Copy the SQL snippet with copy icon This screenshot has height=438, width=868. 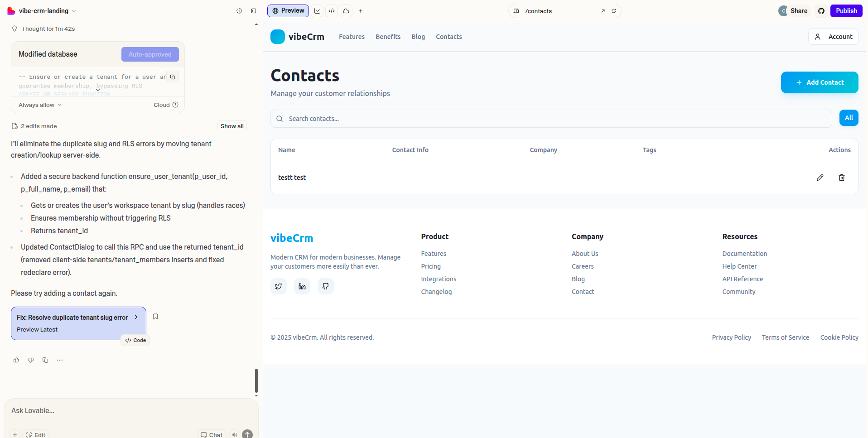pyautogui.click(x=173, y=77)
